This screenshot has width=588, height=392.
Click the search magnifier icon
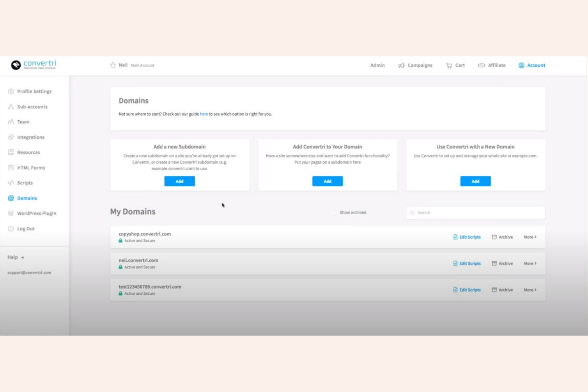click(412, 213)
